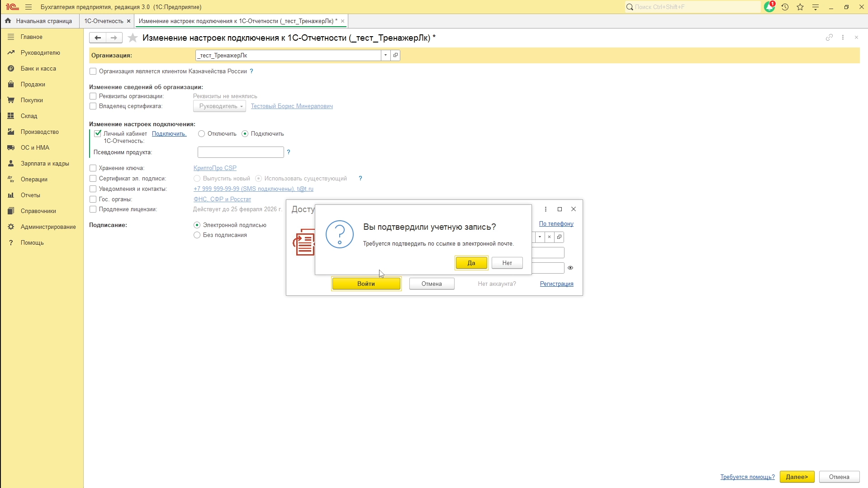This screenshot has width=868, height=488.
Task: Click help question mark near Сертификат эл. подписи
Action: pos(360,178)
